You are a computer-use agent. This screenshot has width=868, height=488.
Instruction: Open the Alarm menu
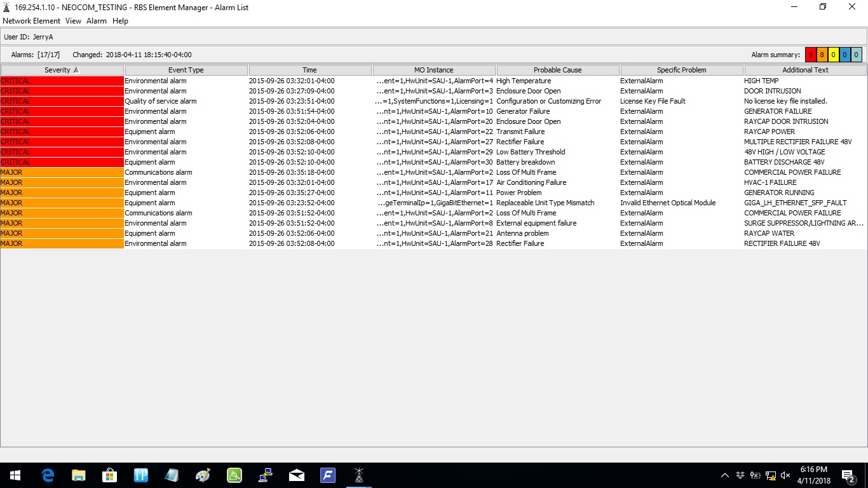click(97, 21)
